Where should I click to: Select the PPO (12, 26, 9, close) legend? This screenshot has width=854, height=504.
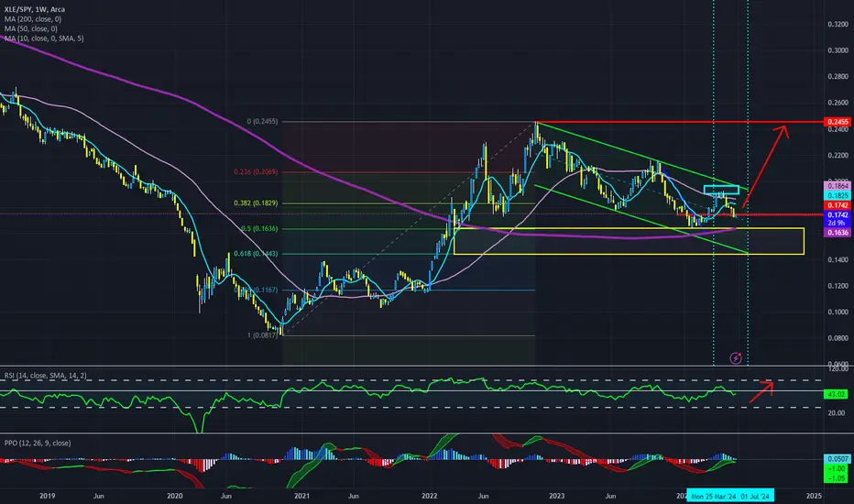pyautogui.click(x=38, y=443)
